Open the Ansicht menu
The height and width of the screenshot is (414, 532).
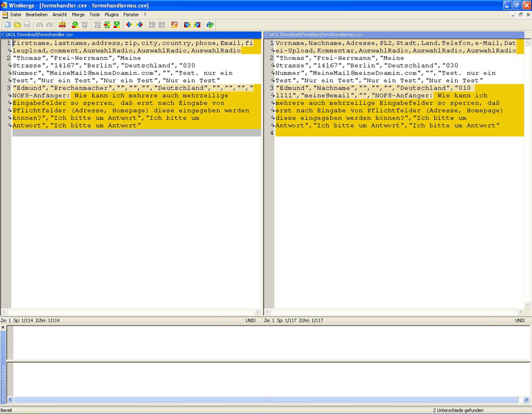point(59,14)
